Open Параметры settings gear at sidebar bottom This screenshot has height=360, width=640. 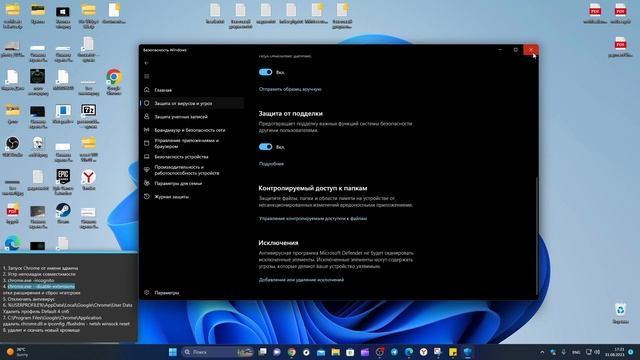(167, 293)
